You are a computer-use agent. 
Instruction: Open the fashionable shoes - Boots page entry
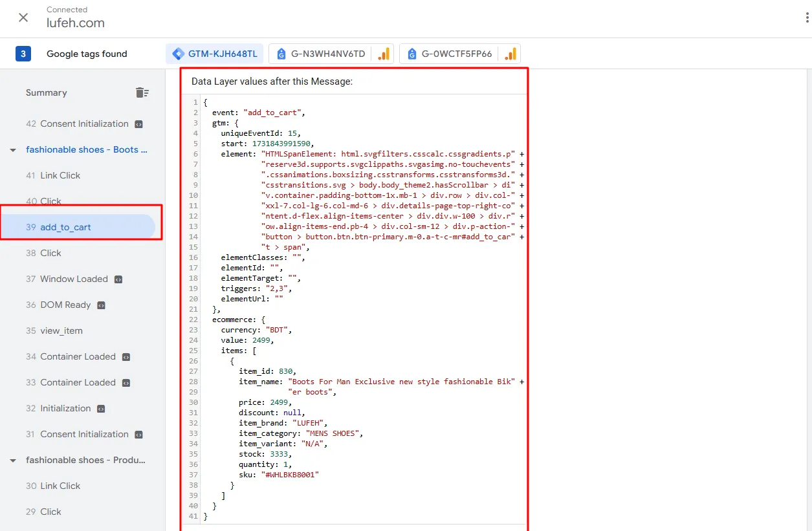click(87, 149)
